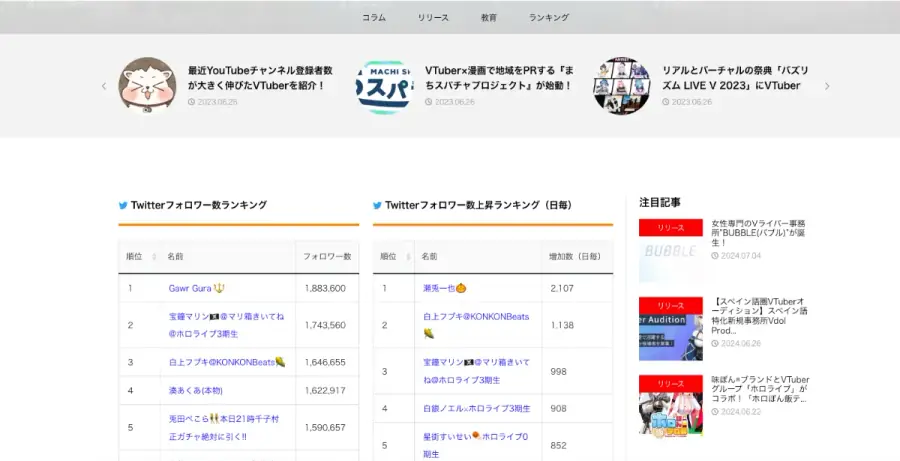
Task: Open 宝鐘マリン link in follower ranking
Action: tap(226, 325)
